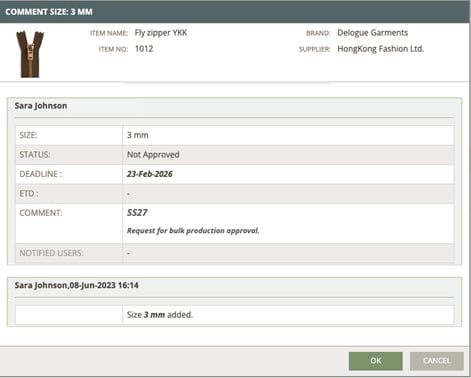
Task: Click the 'SUPPLIER:' field label
Action: (314, 49)
